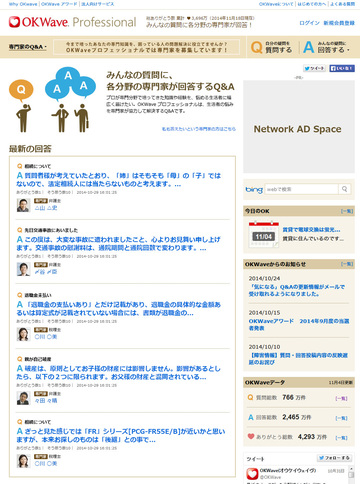Click the 11/04 calendar icon
Image resolution: width=360 pixels, height=484 pixels.
click(264, 234)
